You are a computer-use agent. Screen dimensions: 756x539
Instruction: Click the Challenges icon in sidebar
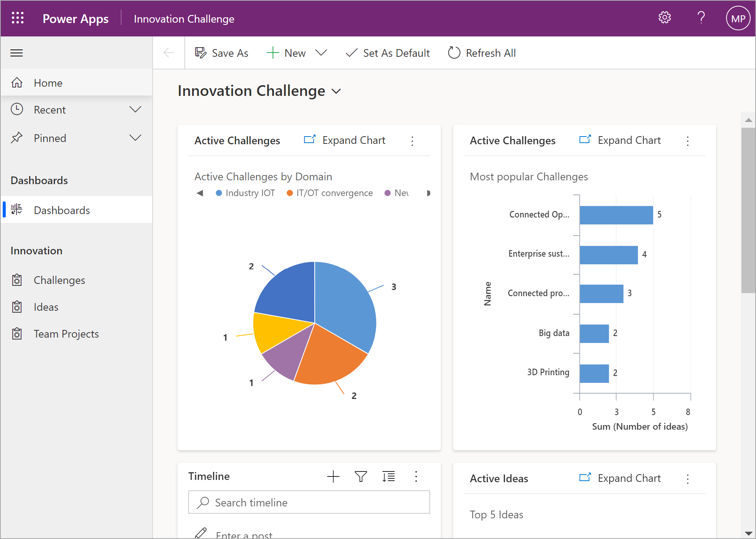click(18, 280)
